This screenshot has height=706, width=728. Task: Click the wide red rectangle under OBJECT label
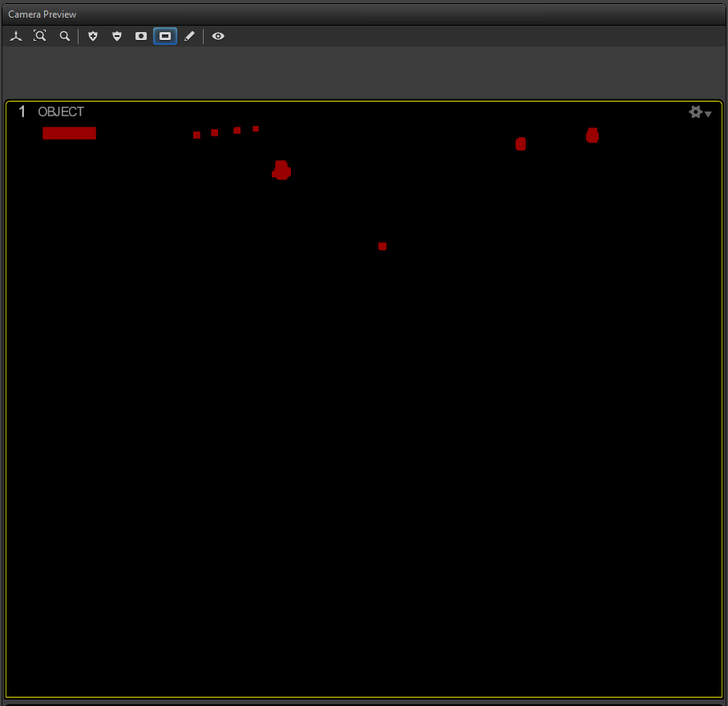(69, 133)
